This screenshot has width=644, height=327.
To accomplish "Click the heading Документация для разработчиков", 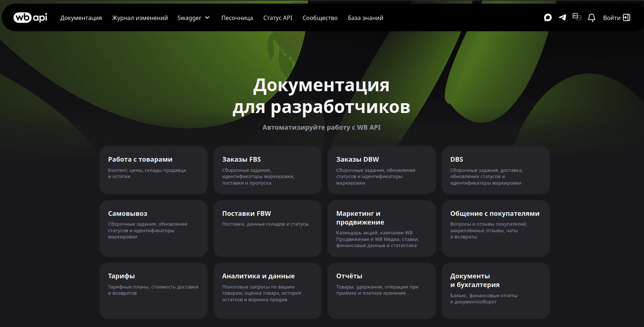I will click(322, 96).
